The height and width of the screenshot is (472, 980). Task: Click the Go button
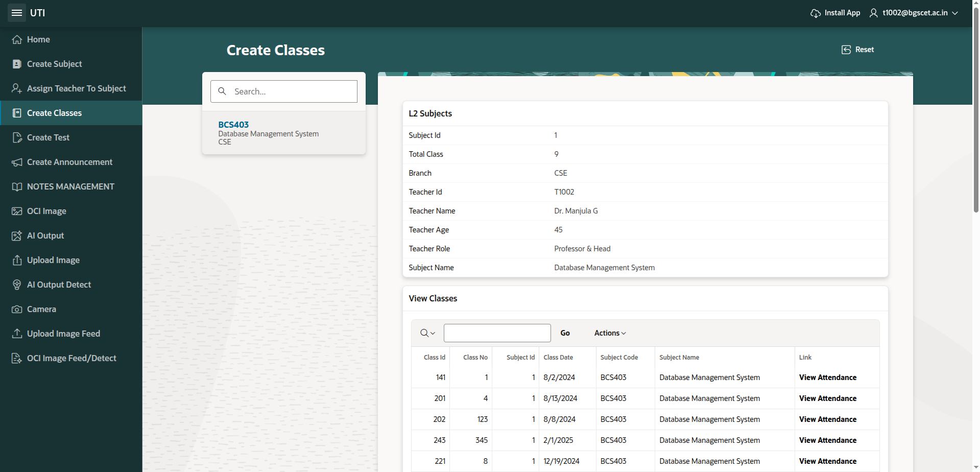[x=565, y=333]
